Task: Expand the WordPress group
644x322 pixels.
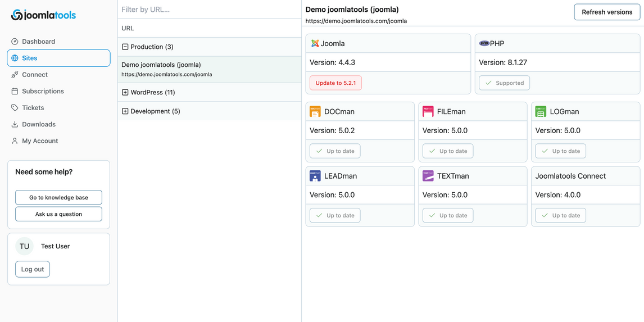Action: click(x=125, y=92)
